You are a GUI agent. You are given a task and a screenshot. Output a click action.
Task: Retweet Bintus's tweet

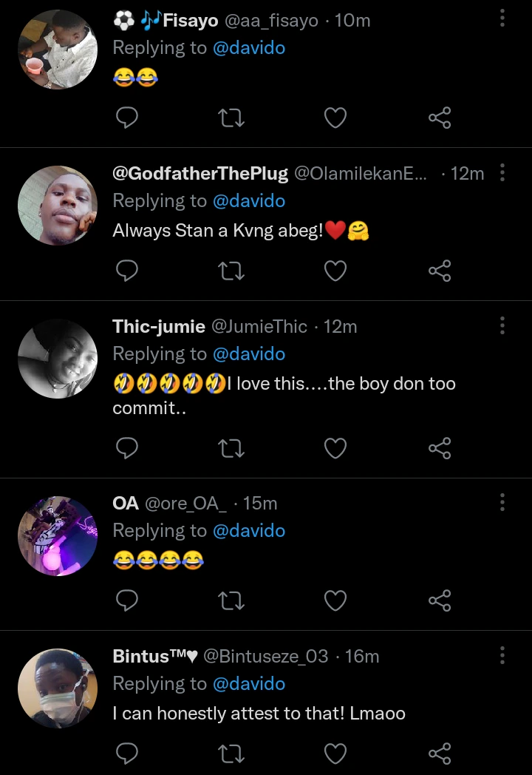[x=232, y=754]
